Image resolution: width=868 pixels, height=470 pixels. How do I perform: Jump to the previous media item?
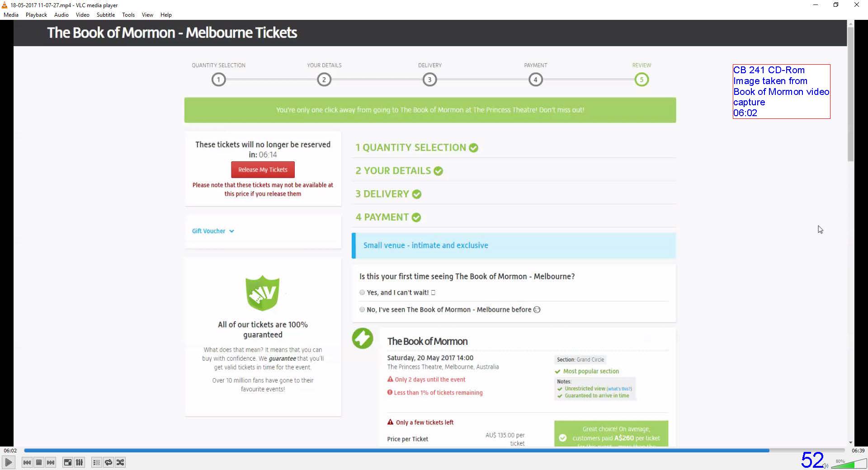27,462
